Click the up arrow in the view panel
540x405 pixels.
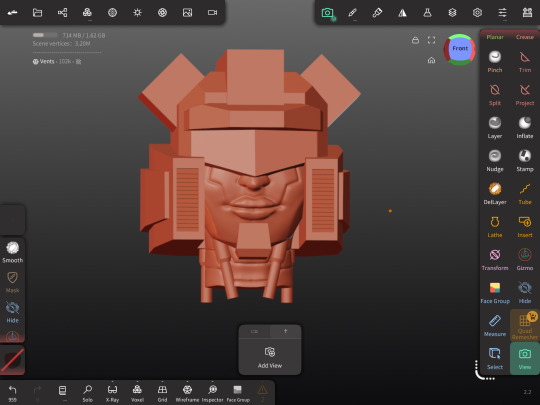pos(285,331)
